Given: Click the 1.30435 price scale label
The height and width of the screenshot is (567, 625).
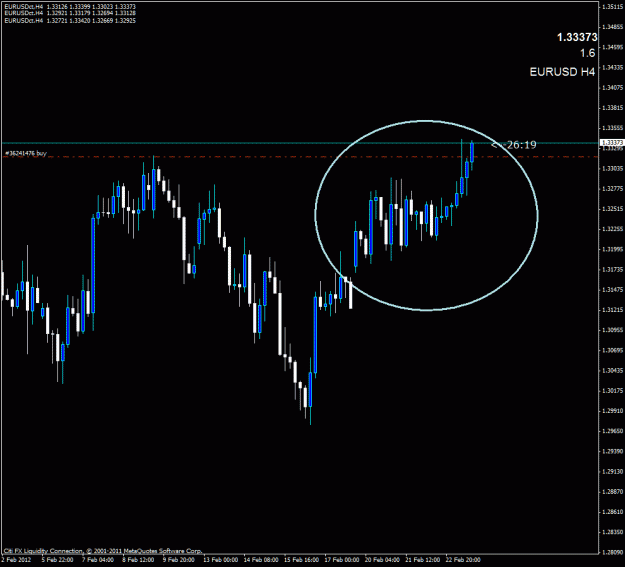Looking at the screenshot, I should (x=613, y=370).
